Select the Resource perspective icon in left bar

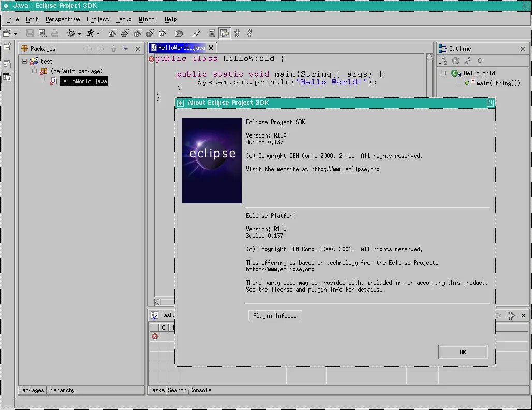(x=7, y=64)
